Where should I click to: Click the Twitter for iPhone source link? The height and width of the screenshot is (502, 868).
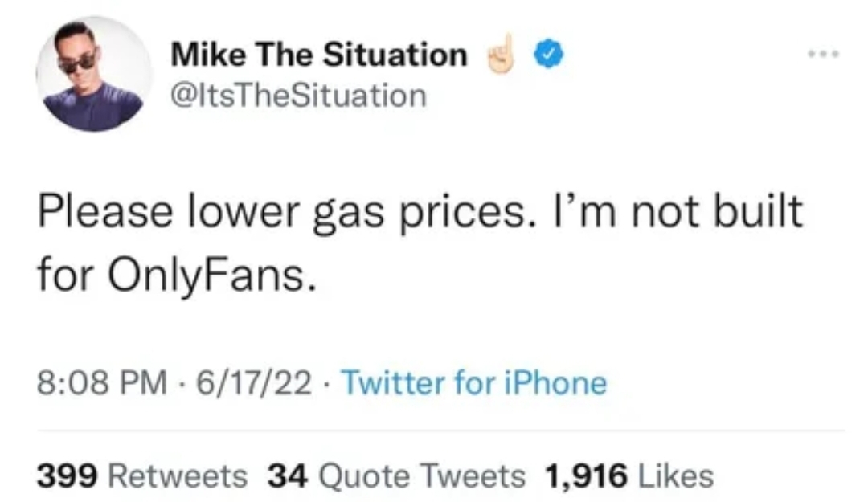474,383
